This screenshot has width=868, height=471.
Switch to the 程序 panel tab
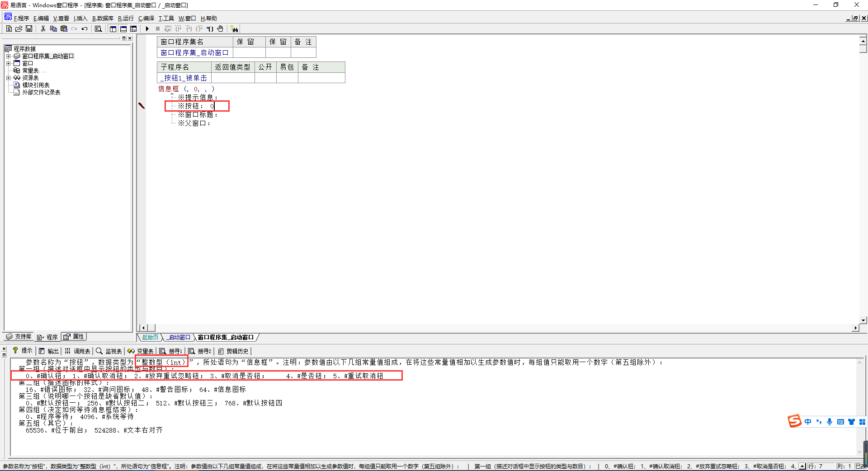pyautogui.click(x=47, y=337)
